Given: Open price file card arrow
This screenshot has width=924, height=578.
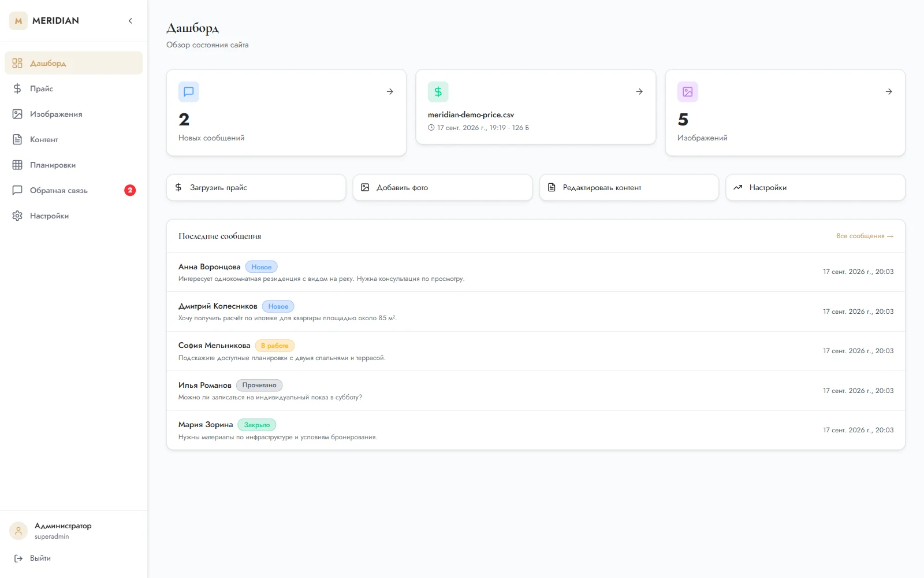Looking at the screenshot, I should tap(639, 92).
